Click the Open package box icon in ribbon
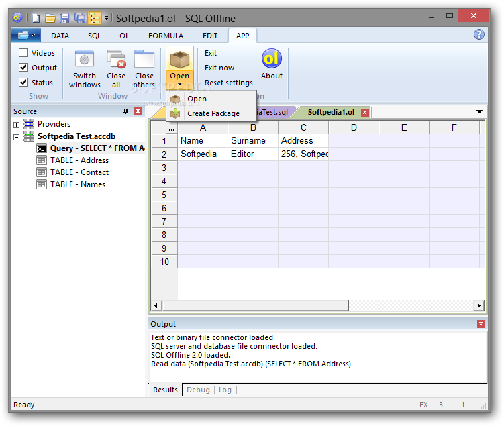Image resolution: width=504 pixels, height=426 pixels. pos(180,60)
